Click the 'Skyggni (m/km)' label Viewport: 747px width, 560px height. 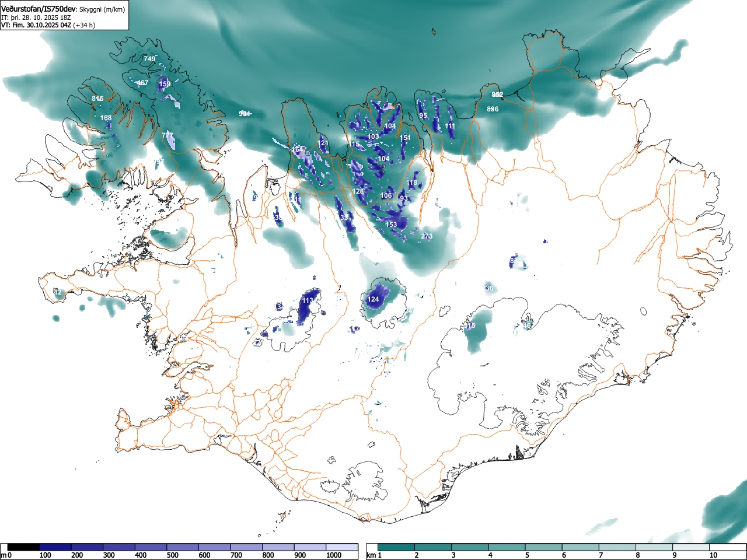pyautogui.click(x=102, y=10)
